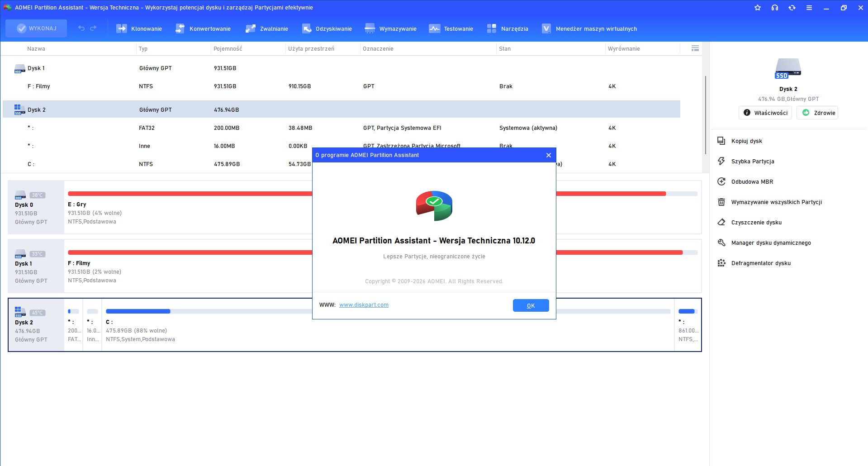Click the Klonowanie toolbar icon
The height and width of the screenshot is (466, 868).
(122, 29)
